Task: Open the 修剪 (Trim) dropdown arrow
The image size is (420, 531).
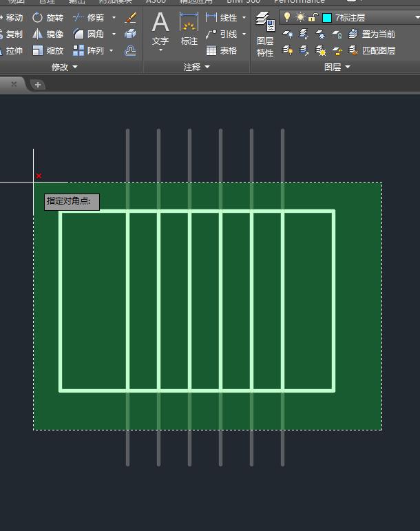Action: coord(114,18)
